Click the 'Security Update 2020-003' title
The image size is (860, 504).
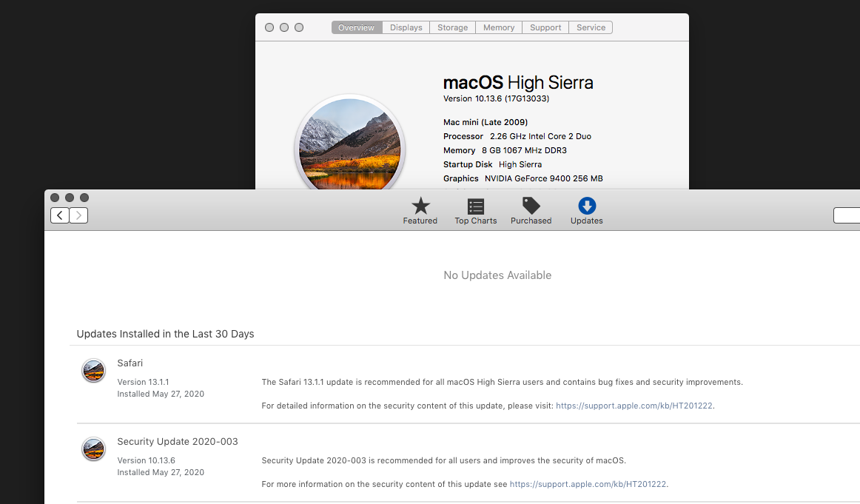pyautogui.click(x=178, y=442)
